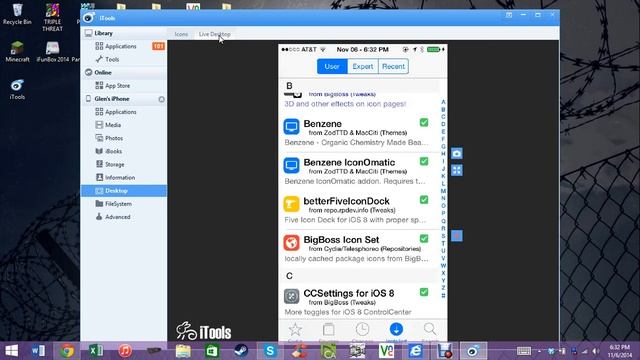The width and height of the screenshot is (640, 360).
Task: Click the red record button beside phone
Action: point(457,236)
